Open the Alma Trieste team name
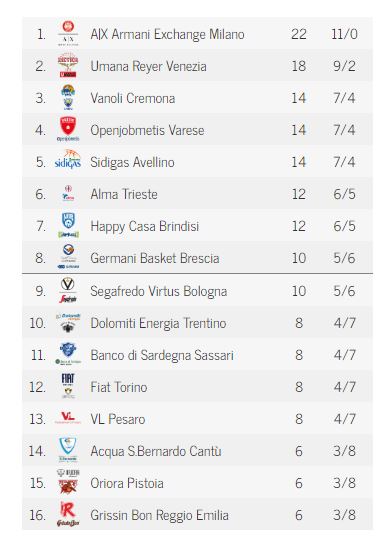This screenshot has width=386, height=542. [124, 194]
